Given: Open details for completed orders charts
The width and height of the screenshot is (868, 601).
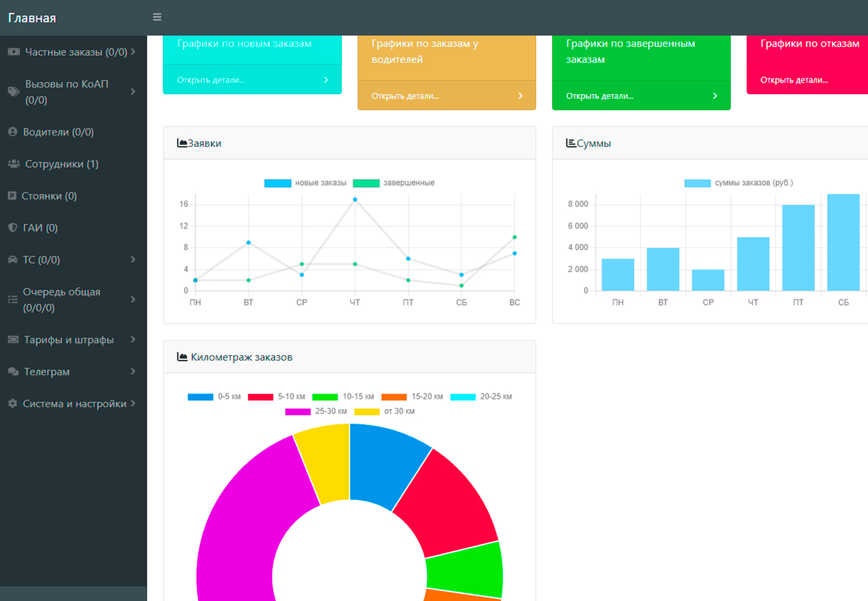Looking at the screenshot, I should (x=641, y=96).
